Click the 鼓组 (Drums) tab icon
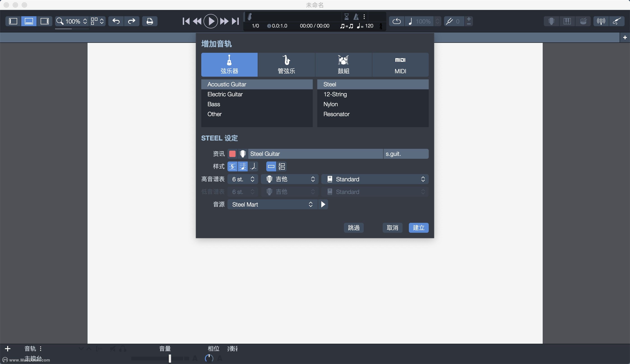This screenshot has height=364, width=630. 343,64
